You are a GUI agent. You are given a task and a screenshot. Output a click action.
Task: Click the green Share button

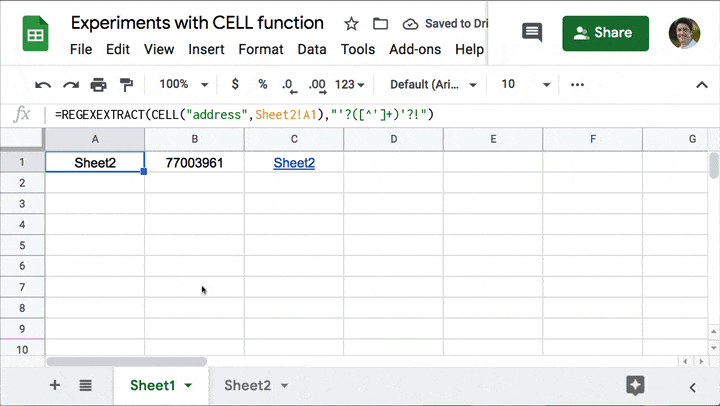[x=605, y=33]
